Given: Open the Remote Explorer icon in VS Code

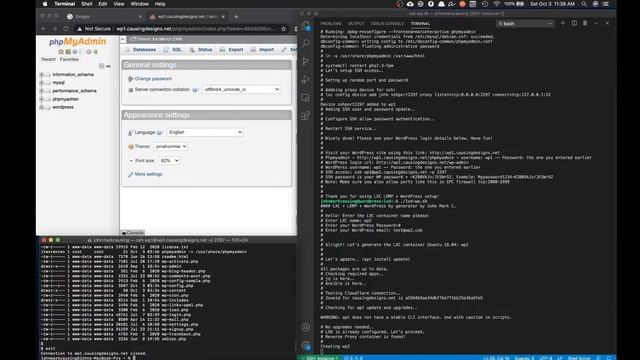Looking at the screenshot, I should point(306,98).
